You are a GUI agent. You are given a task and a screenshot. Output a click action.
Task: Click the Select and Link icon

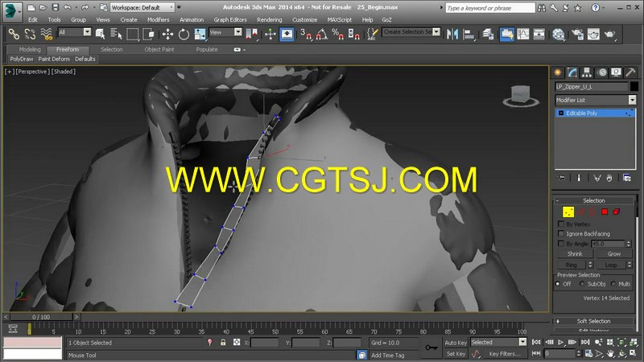(14, 34)
